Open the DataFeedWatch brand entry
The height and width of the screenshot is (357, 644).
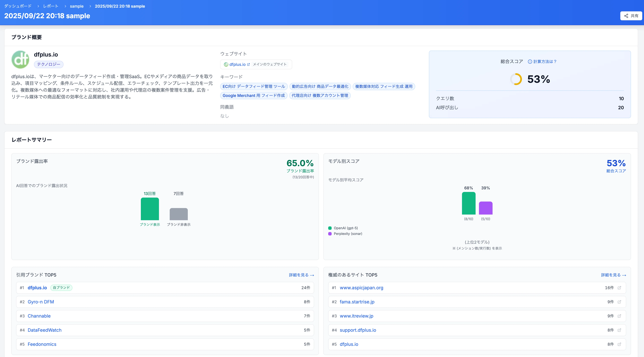(x=45, y=330)
